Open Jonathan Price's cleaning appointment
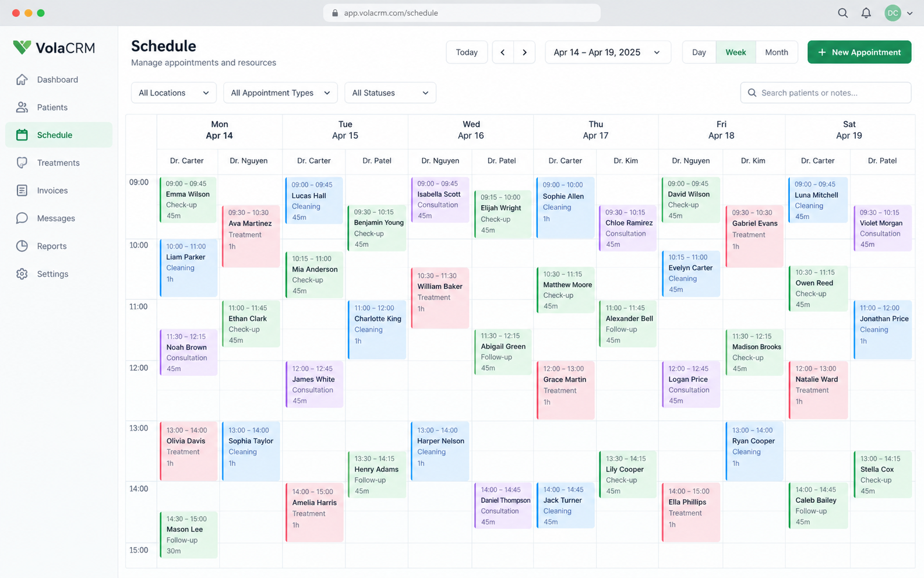This screenshot has width=924, height=578. pos(883,330)
